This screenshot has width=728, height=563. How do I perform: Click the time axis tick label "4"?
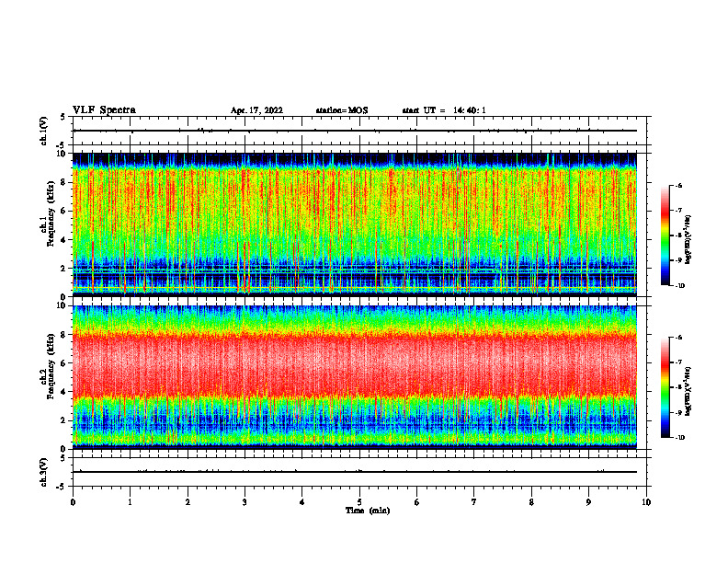coord(302,502)
